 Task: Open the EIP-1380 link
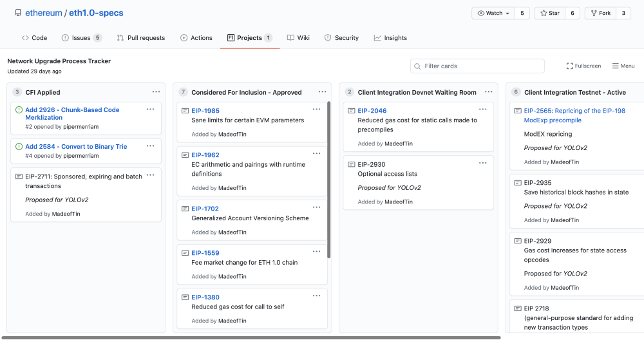[x=205, y=297]
